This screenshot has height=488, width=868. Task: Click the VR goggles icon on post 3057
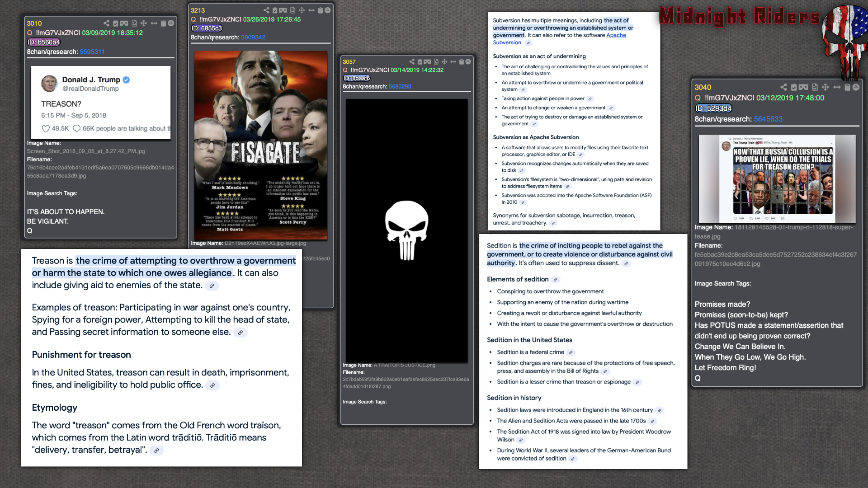[x=427, y=61]
